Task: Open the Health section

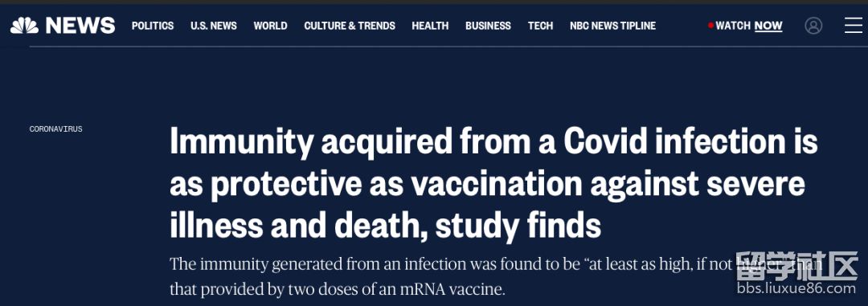Action: point(430,26)
